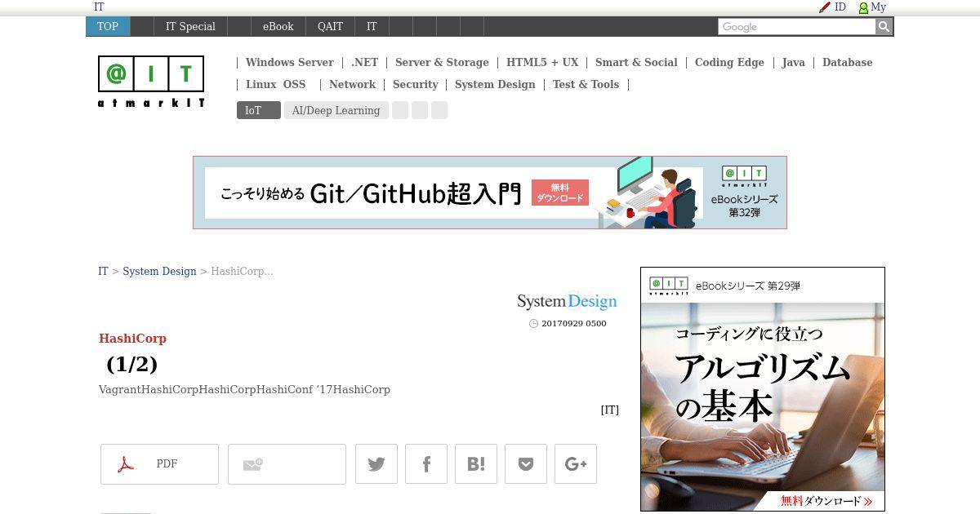980x514 pixels.
Task: Share article on Facebook
Action: tap(426, 464)
